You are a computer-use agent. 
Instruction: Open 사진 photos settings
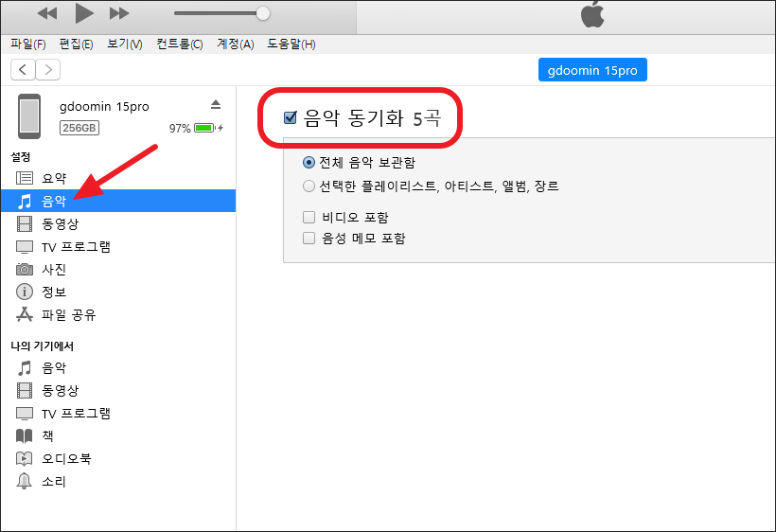117,269
